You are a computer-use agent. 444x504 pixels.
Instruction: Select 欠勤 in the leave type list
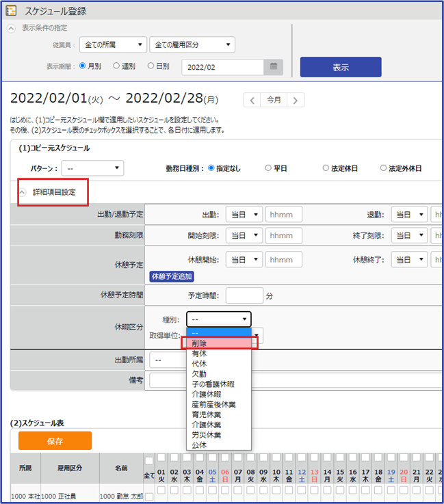coord(219,374)
